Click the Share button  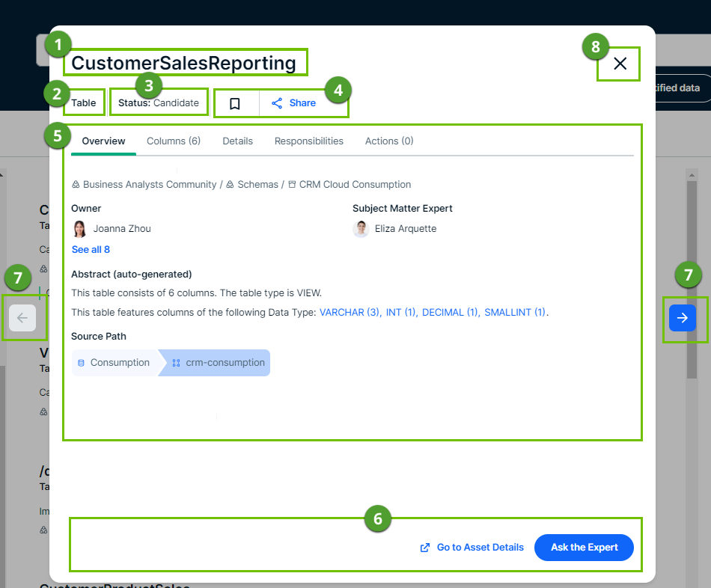293,103
